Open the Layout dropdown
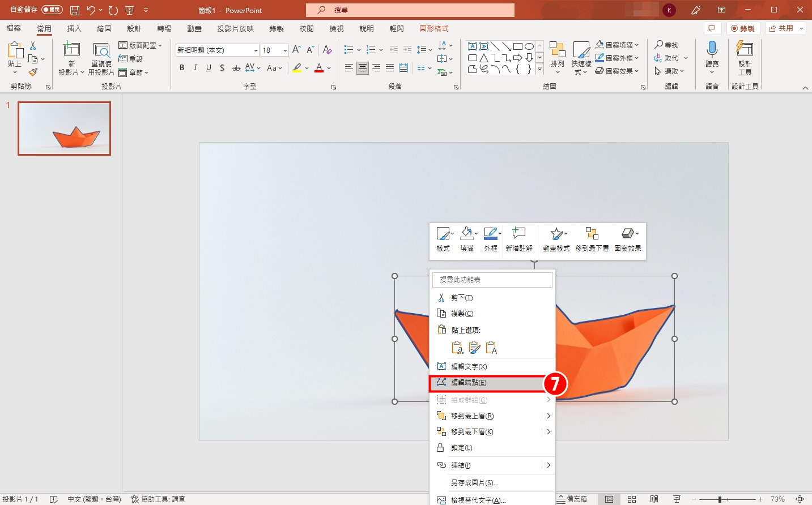Image resolution: width=812 pixels, height=505 pixels. tap(140, 45)
